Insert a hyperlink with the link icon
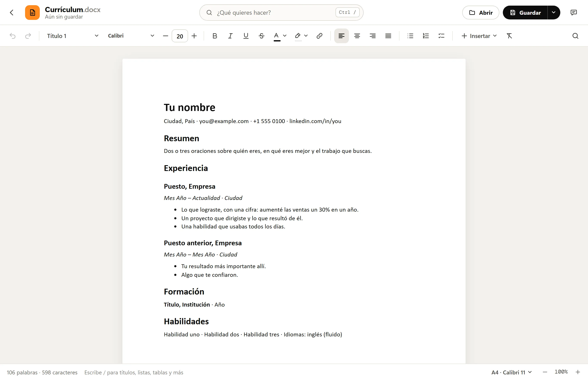 pos(320,36)
